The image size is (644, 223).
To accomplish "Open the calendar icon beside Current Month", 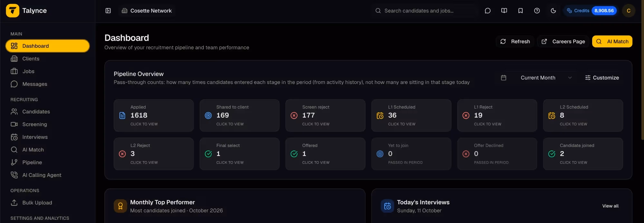I will (x=504, y=78).
